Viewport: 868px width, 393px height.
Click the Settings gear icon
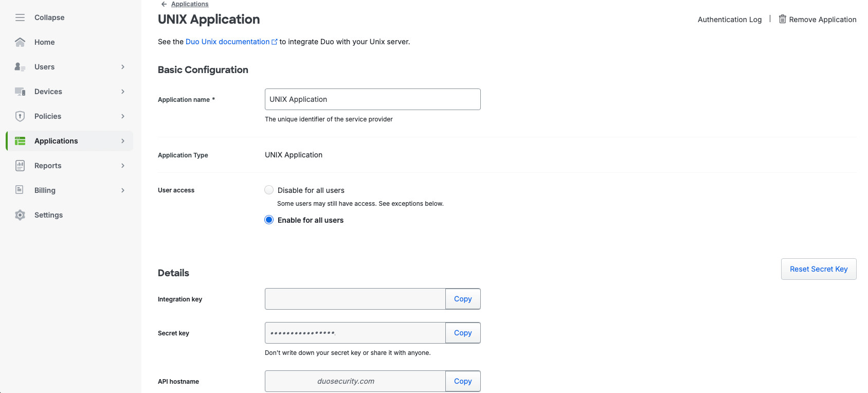coord(20,215)
